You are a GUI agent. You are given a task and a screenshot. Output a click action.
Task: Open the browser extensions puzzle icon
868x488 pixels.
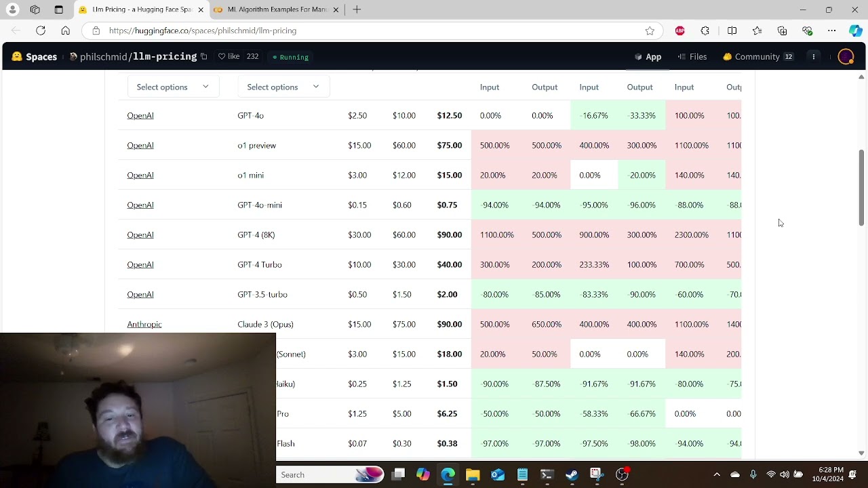[705, 30]
